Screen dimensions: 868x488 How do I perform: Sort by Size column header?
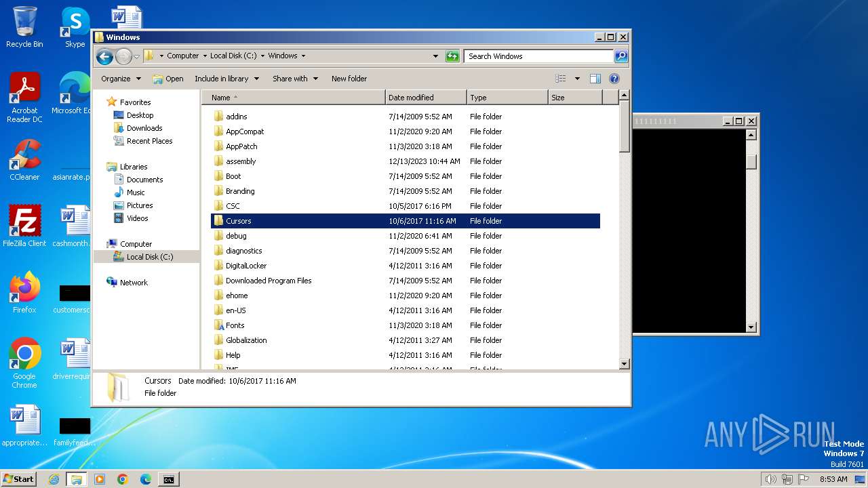click(x=575, y=98)
